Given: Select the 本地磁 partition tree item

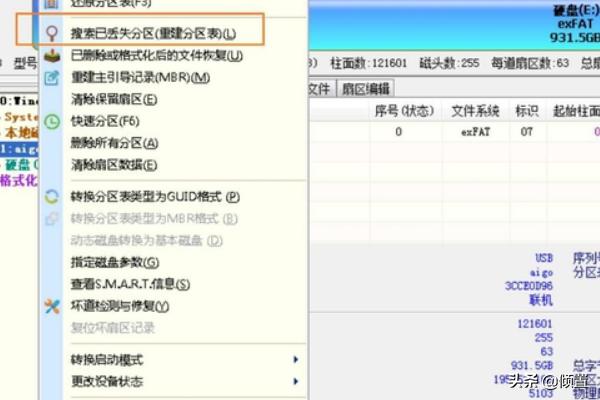Looking at the screenshot, I should coord(21,132).
